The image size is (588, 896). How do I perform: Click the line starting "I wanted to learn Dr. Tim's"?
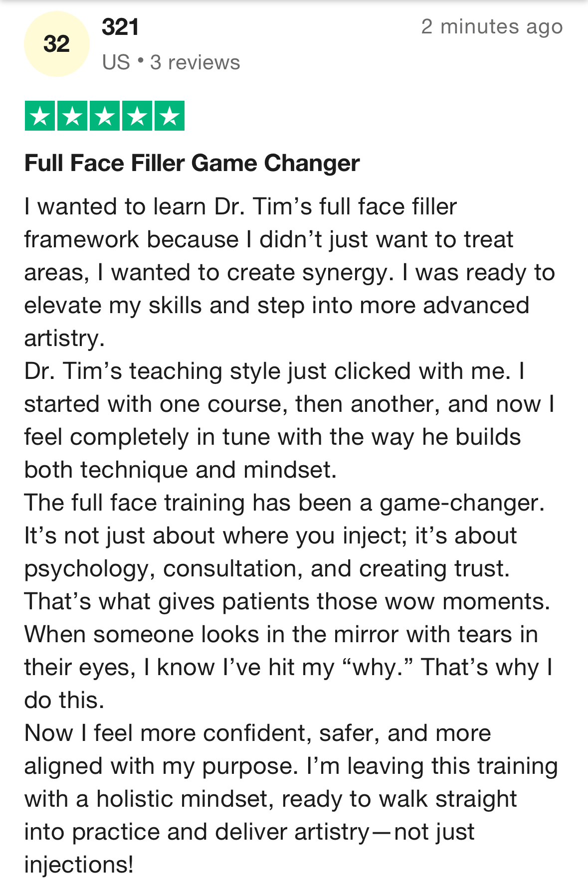coord(240,206)
